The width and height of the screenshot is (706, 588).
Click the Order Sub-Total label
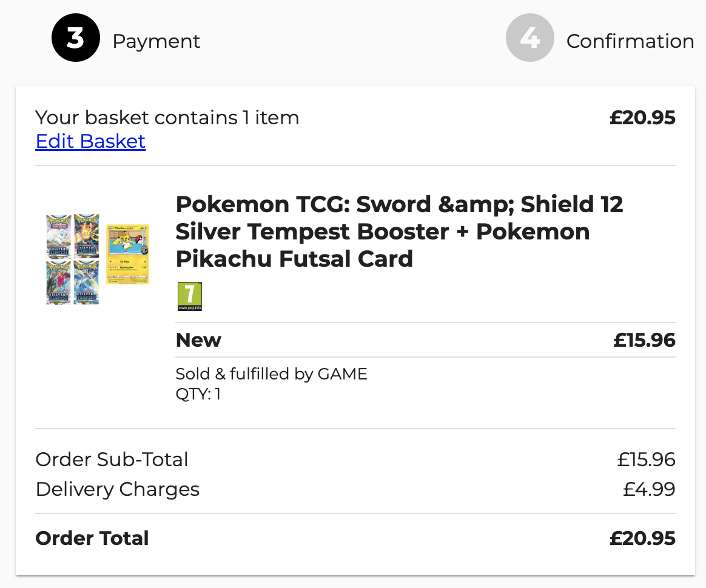pyautogui.click(x=112, y=459)
